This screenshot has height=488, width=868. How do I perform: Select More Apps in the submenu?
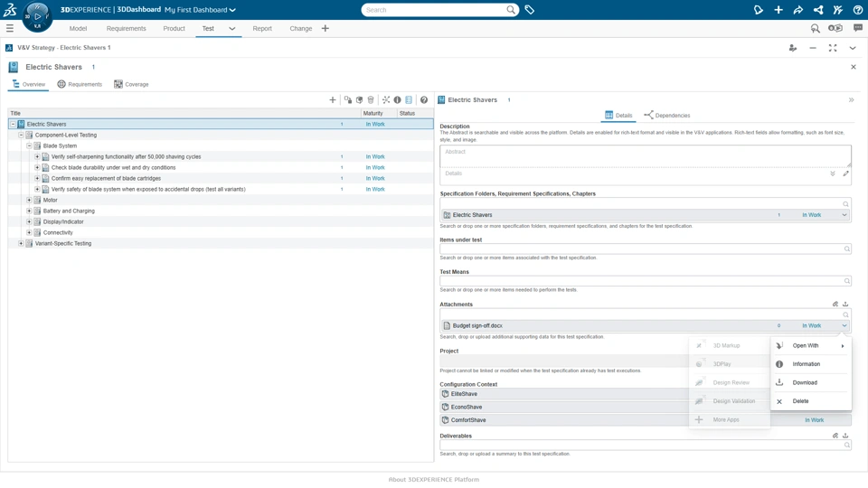[x=730, y=420]
